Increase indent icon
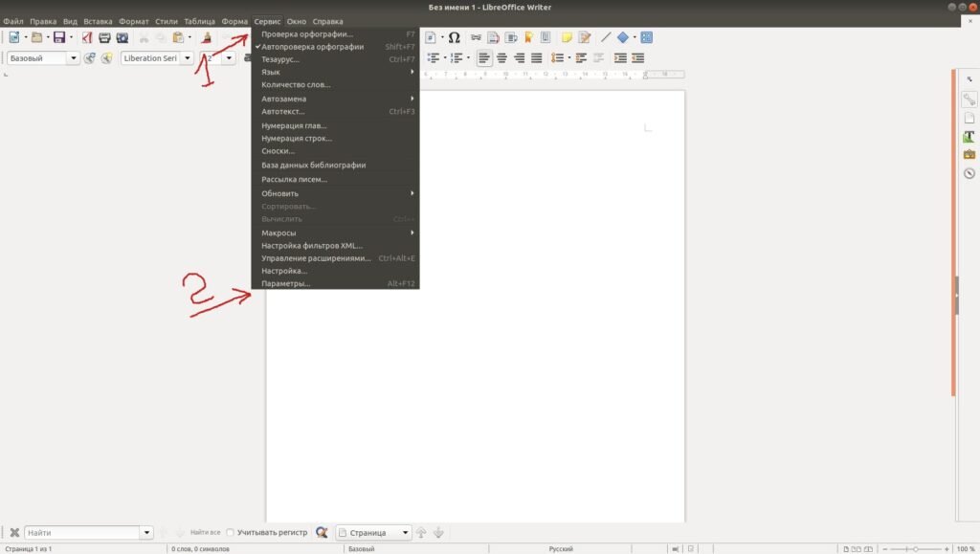 click(620, 58)
